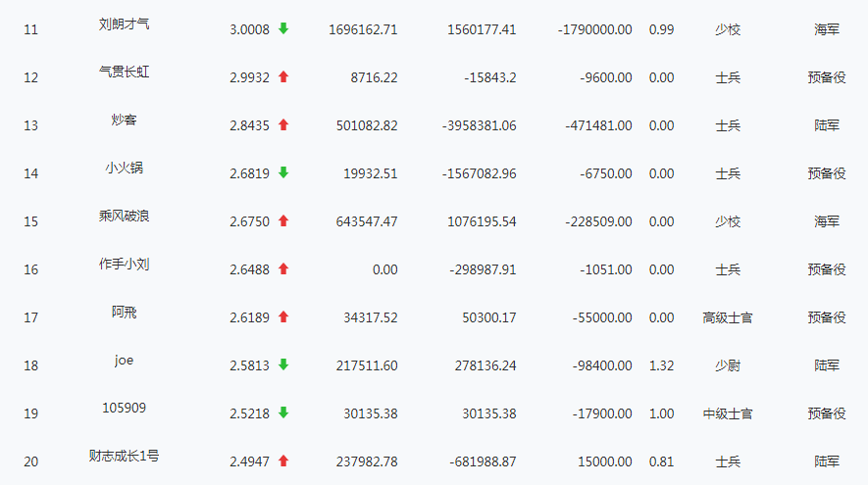Click the value 1560177.41
This screenshot has width=868, height=485.
pyautogui.click(x=482, y=29)
